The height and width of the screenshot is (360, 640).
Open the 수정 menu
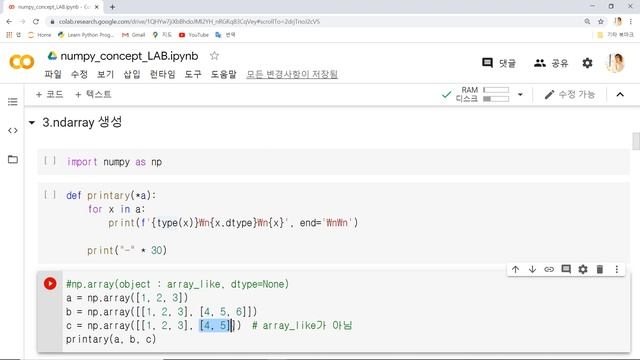coord(79,74)
